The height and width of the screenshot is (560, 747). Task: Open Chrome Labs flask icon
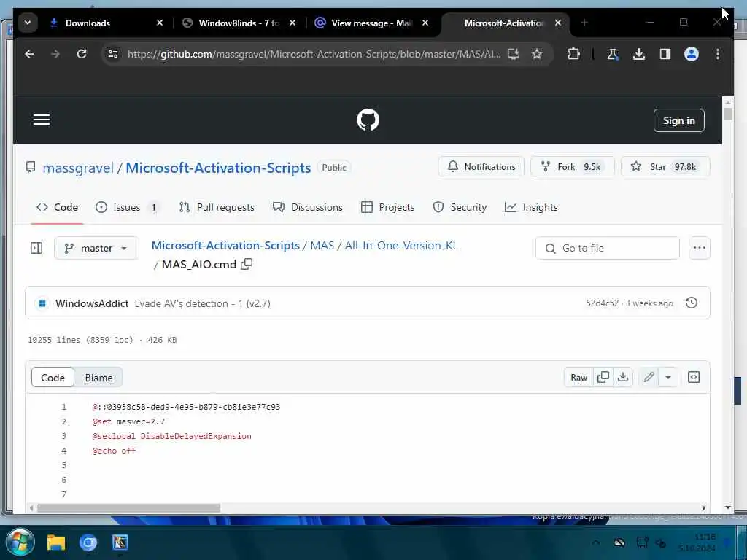click(613, 54)
